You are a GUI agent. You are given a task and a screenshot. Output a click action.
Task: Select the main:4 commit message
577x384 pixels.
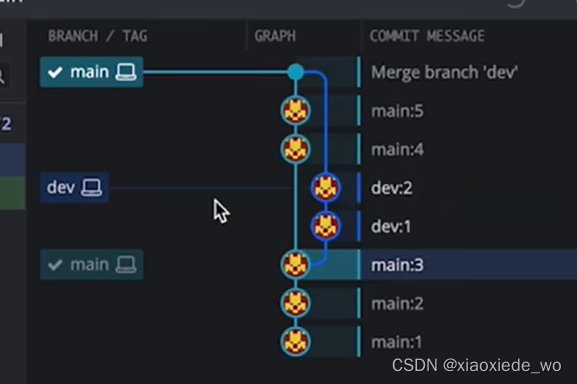(x=397, y=149)
